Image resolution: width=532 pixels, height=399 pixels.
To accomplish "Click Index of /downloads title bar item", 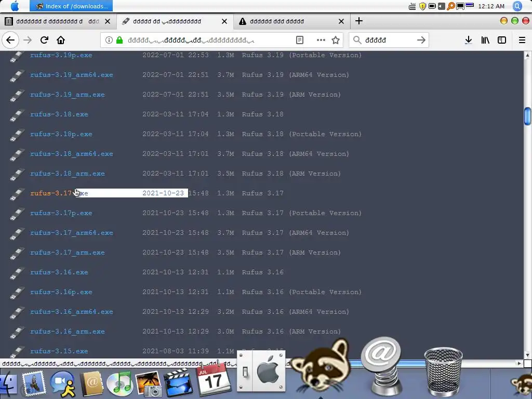I will (x=71, y=6).
